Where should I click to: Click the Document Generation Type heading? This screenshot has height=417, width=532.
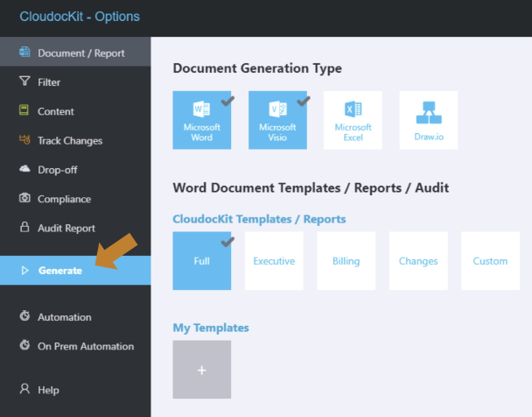(257, 68)
